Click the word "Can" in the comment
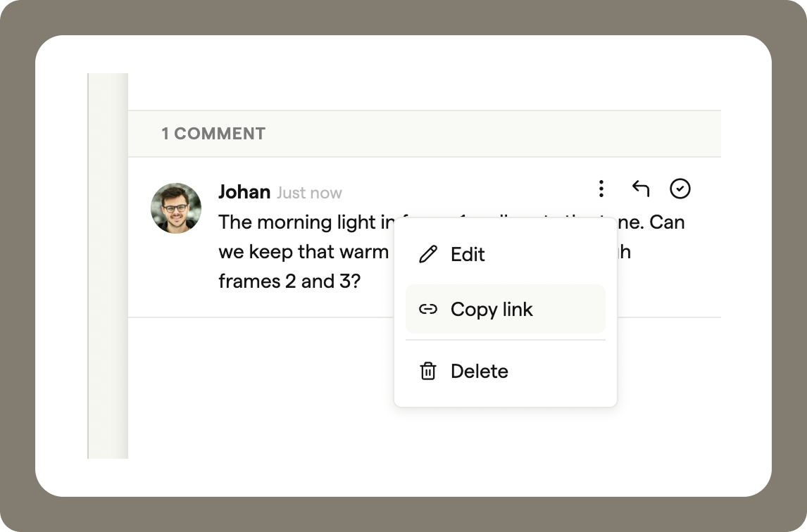This screenshot has width=807, height=532. (667, 222)
